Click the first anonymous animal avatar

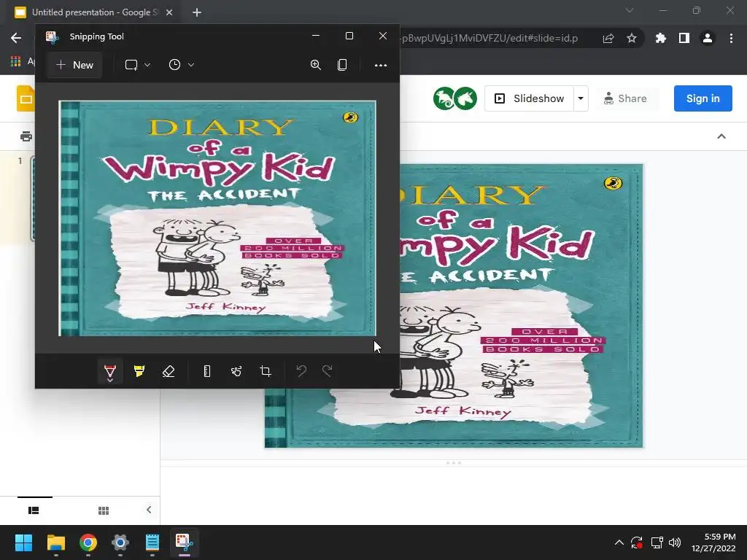point(444,98)
